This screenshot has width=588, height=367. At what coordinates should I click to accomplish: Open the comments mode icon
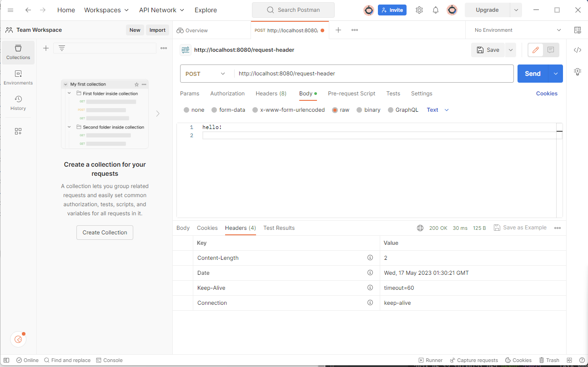pyautogui.click(x=551, y=50)
